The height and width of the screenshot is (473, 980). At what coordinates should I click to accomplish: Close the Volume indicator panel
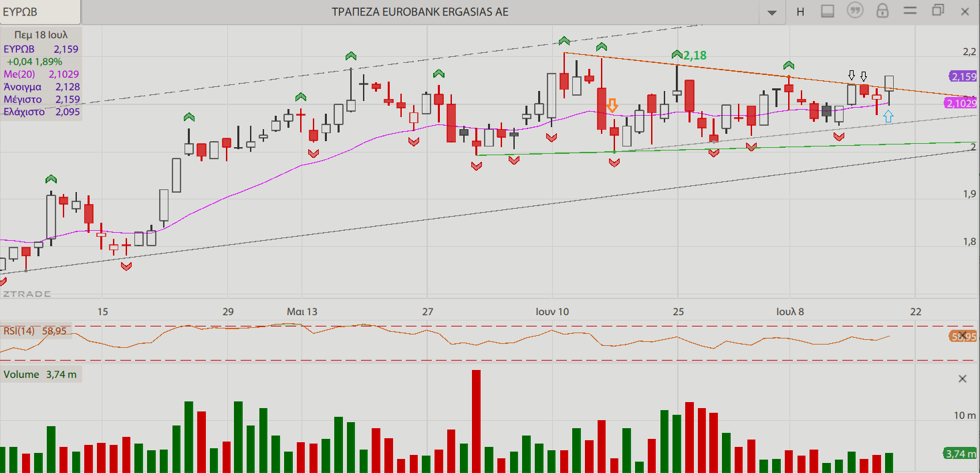pos(963,379)
